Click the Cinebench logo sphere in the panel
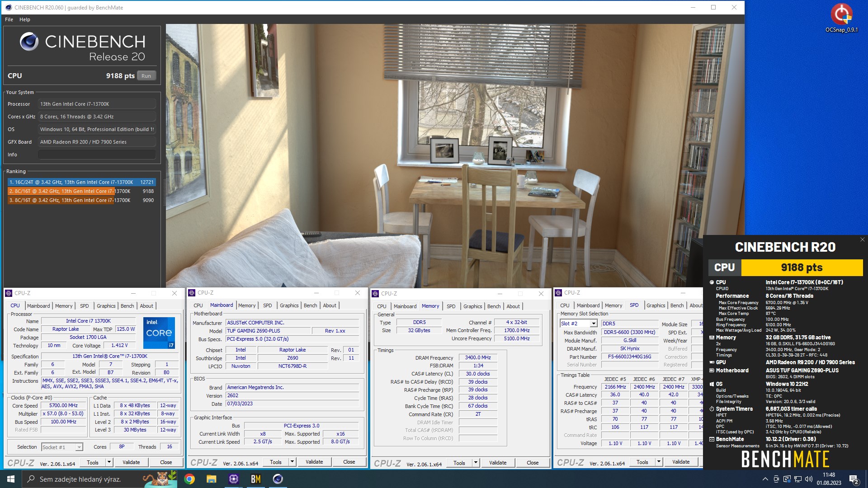This screenshot has width=868, height=488. click(29, 42)
